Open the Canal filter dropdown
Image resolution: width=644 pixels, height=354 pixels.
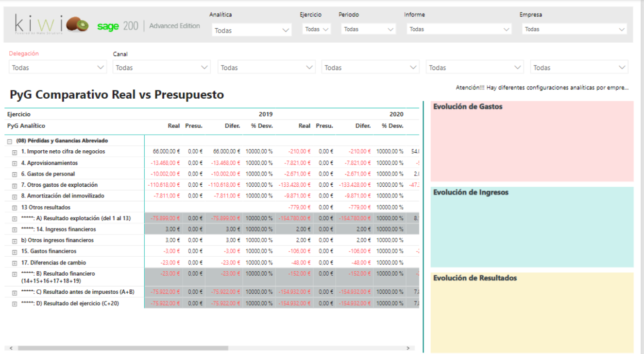pyautogui.click(x=162, y=68)
